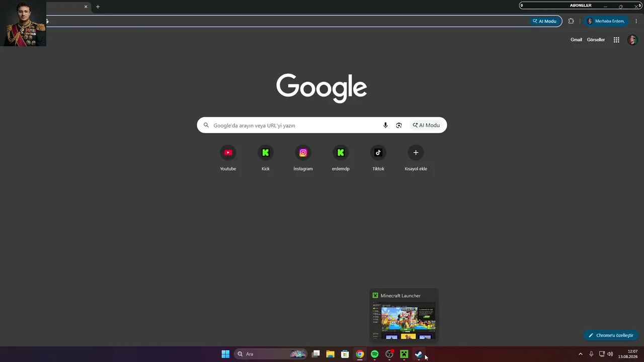
Task: Open Minecraft Launcher from the taskbar
Action: 404,354
